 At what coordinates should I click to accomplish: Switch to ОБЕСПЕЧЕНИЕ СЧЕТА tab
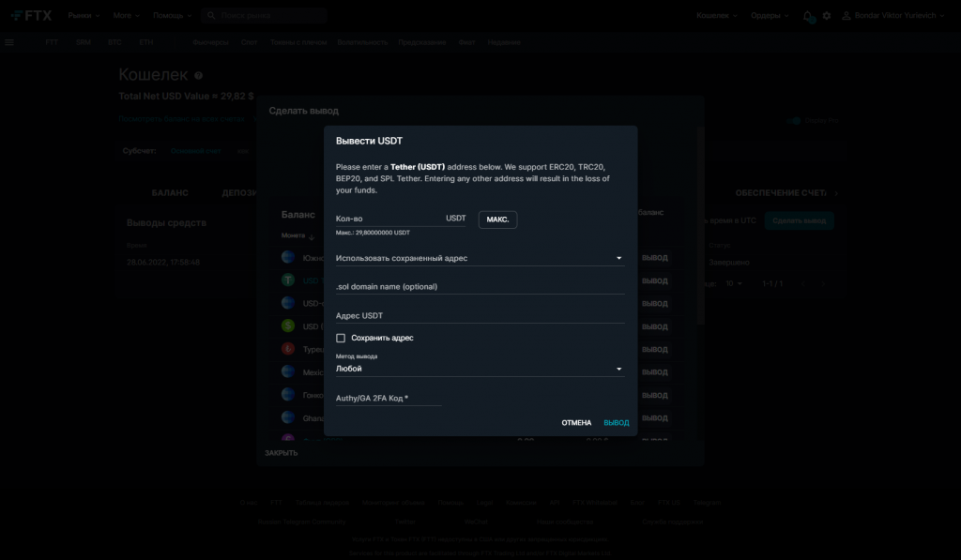click(781, 193)
